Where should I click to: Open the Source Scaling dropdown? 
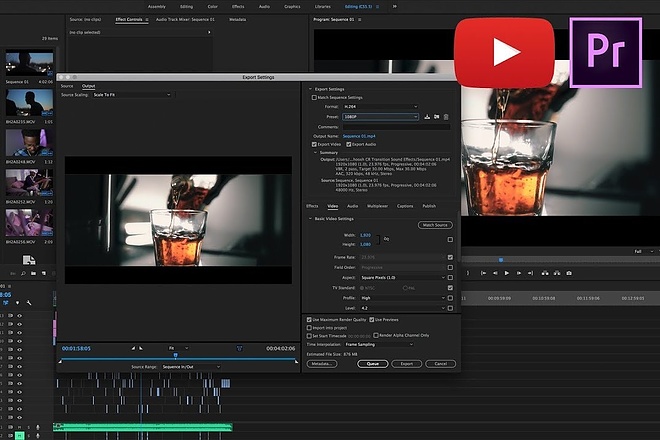click(x=132, y=95)
